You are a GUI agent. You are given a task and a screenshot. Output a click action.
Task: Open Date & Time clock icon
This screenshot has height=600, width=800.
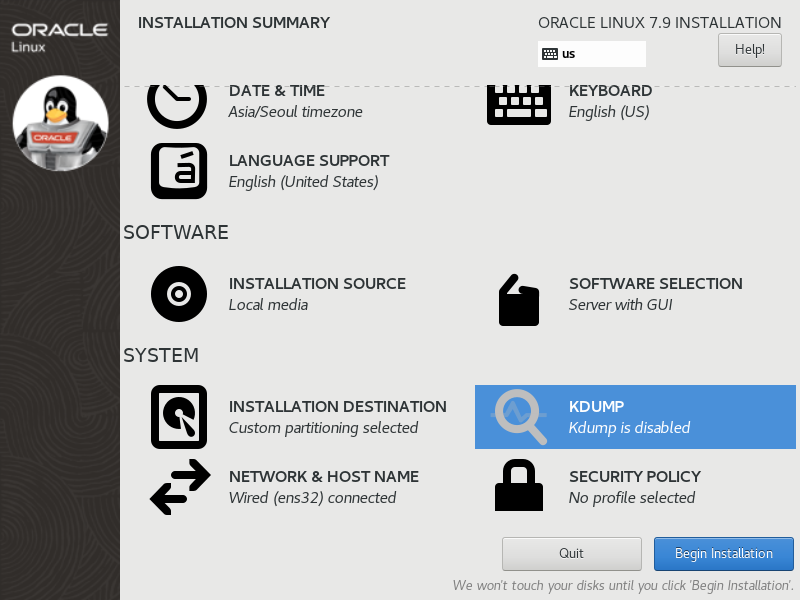click(x=177, y=107)
